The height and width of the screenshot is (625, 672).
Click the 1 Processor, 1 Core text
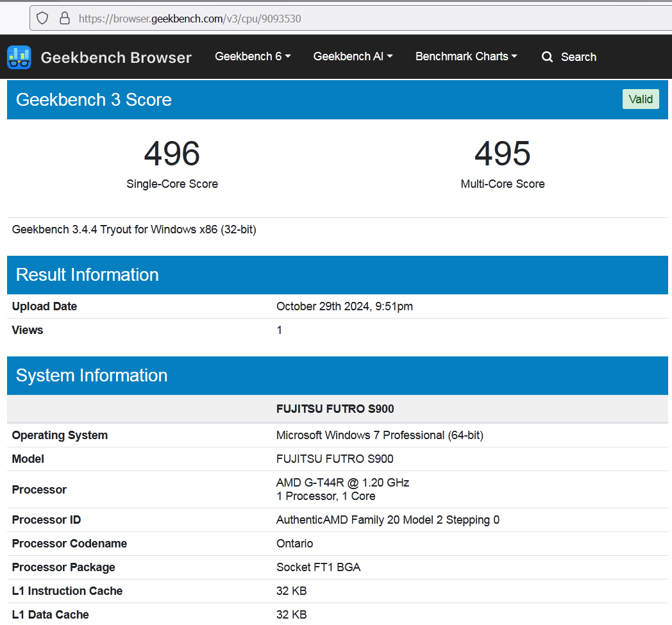(x=326, y=496)
